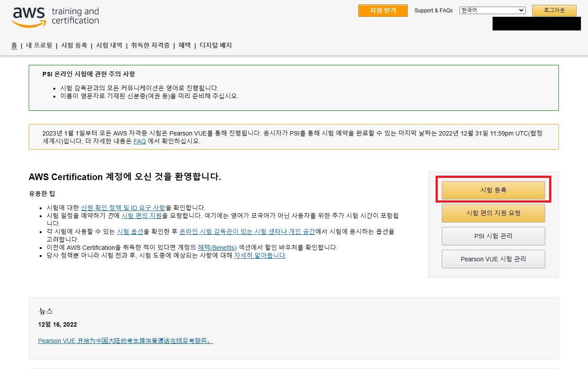This screenshot has height=369, width=588.
Task: Open the 시험 등록 navigation menu item
Action: 74,45
